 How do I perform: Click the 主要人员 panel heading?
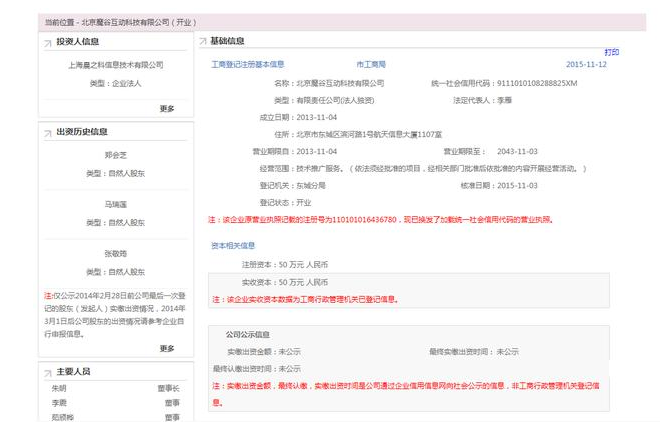tap(73, 372)
